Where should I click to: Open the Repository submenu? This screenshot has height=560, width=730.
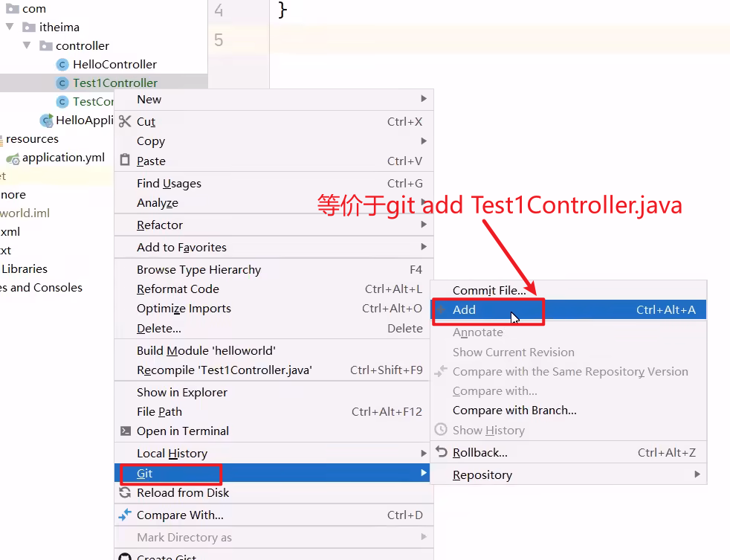[x=482, y=474]
